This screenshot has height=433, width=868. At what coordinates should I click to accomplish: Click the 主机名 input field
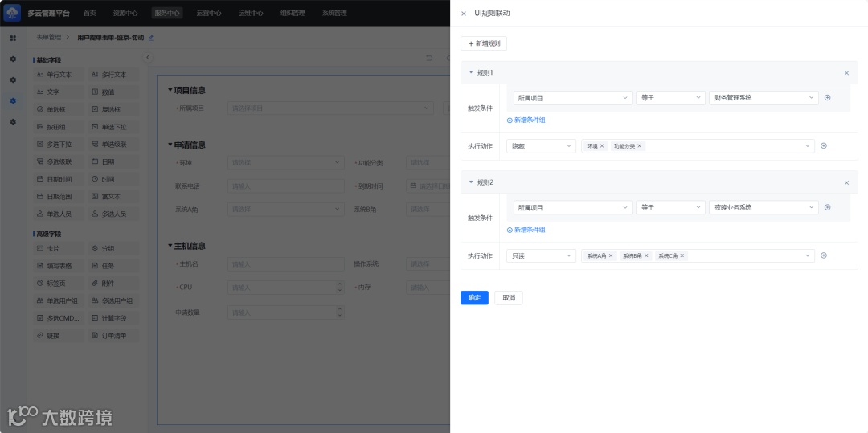point(285,264)
